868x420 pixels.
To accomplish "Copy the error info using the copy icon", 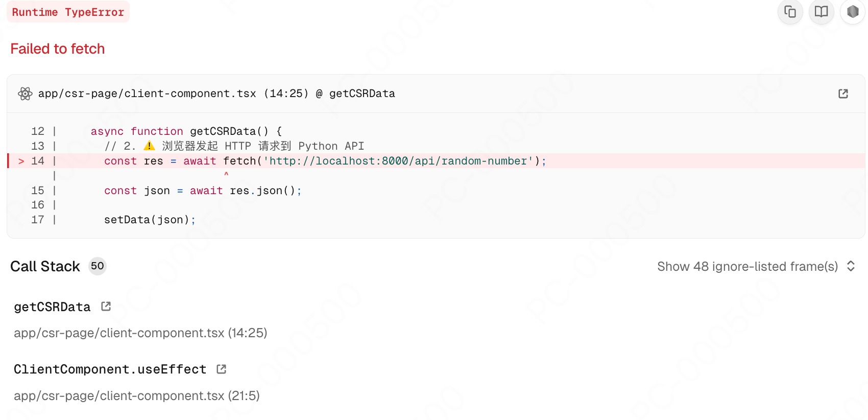I will coord(790,12).
